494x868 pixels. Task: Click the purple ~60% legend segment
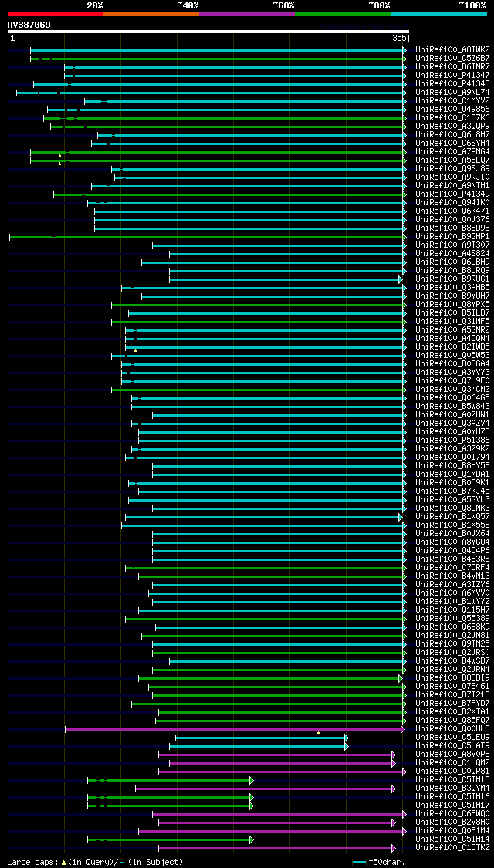point(247,13)
